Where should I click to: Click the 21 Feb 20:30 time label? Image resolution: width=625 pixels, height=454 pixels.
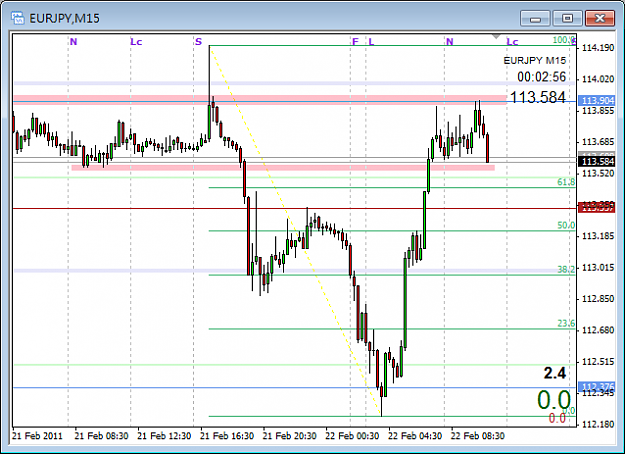pyautogui.click(x=289, y=436)
